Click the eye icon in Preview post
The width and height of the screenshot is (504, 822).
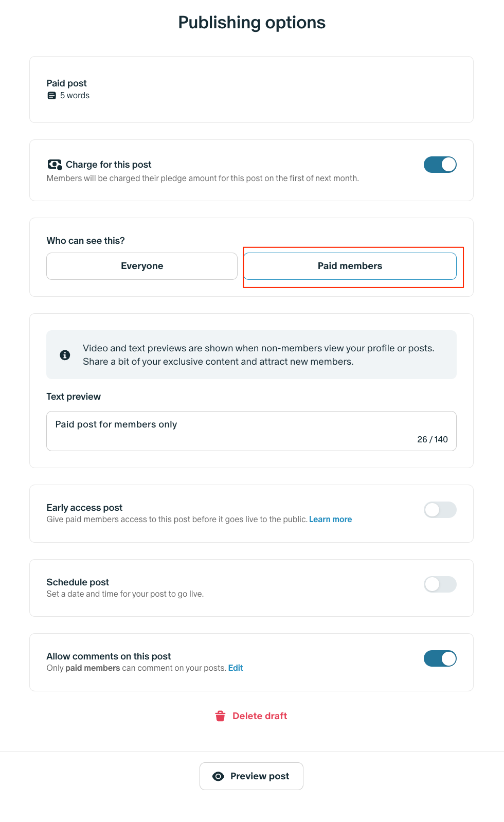tap(218, 776)
